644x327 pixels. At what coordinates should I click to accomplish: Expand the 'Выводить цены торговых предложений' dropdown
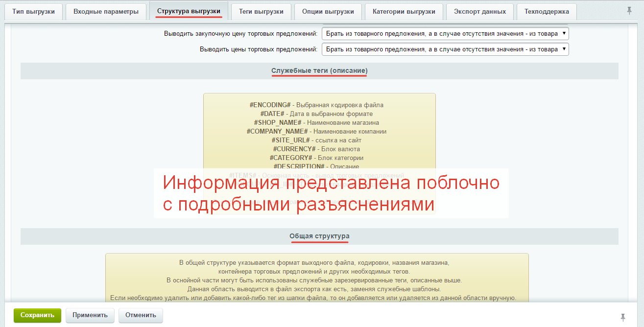click(445, 49)
